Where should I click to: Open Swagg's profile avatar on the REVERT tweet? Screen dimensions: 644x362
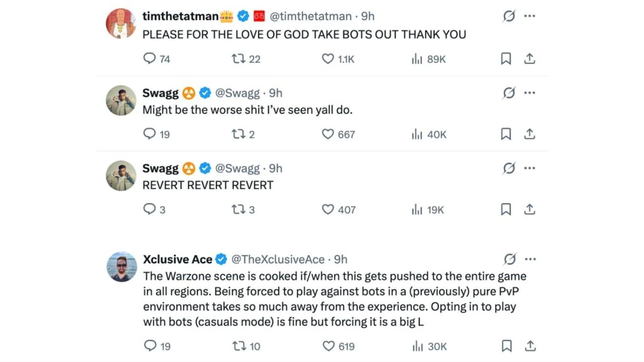click(x=121, y=176)
